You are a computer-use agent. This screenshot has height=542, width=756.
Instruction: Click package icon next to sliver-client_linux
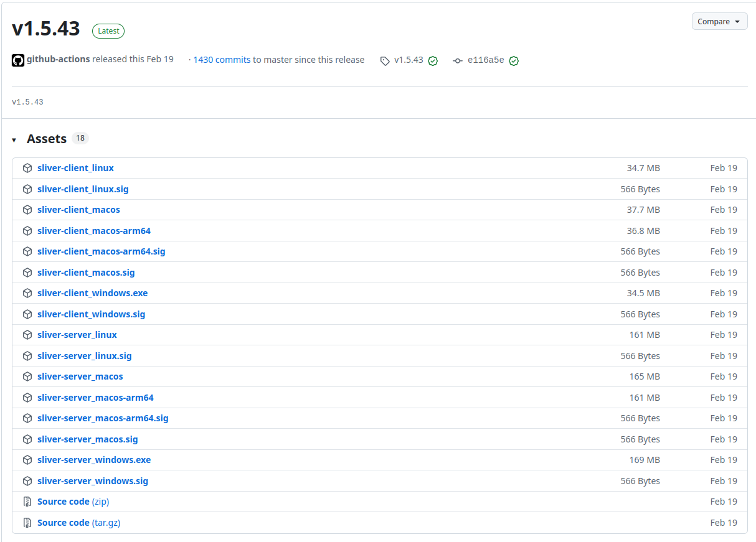point(27,168)
